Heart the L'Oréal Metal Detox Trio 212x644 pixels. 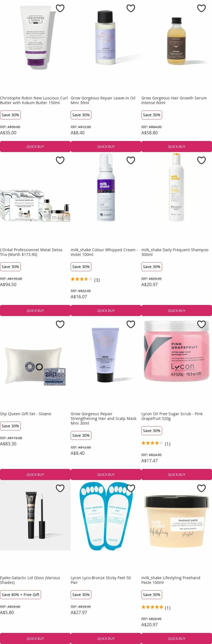coord(60,160)
